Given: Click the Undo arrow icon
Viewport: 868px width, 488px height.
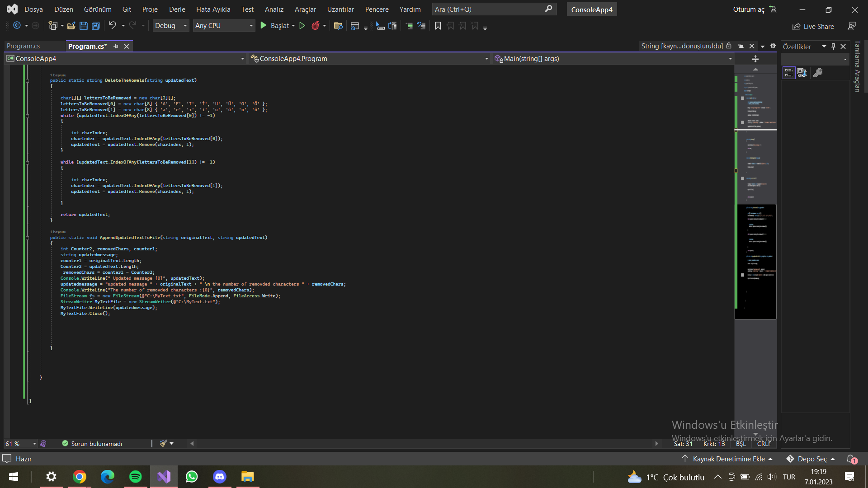Looking at the screenshot, I should point(112,26).
